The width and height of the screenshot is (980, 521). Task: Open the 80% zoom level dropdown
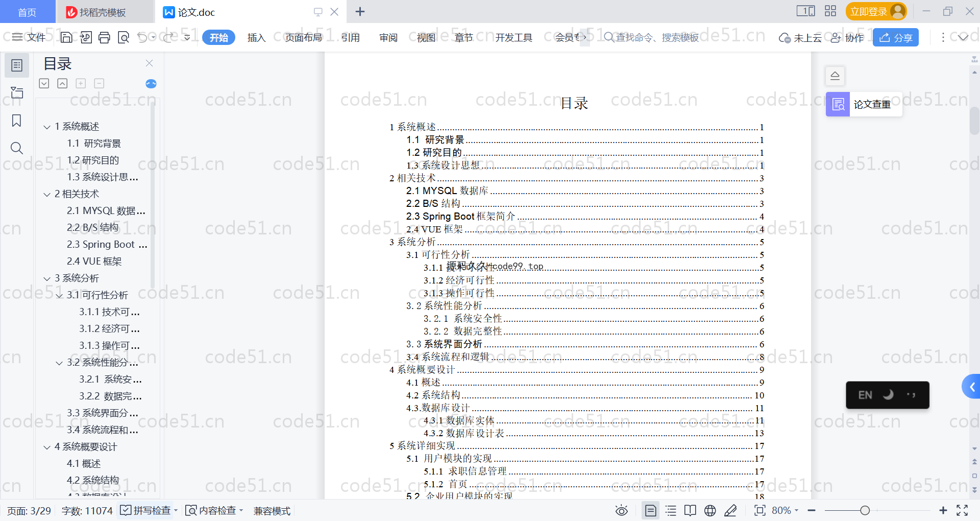(785, 510)
